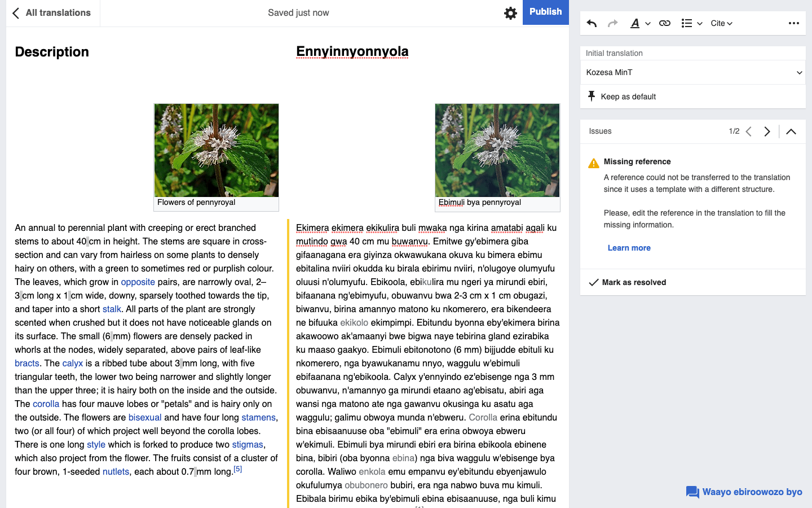
Task: Click the translated pennyroyal flower image
Action: pyautogui.click(x=497, y=150)
